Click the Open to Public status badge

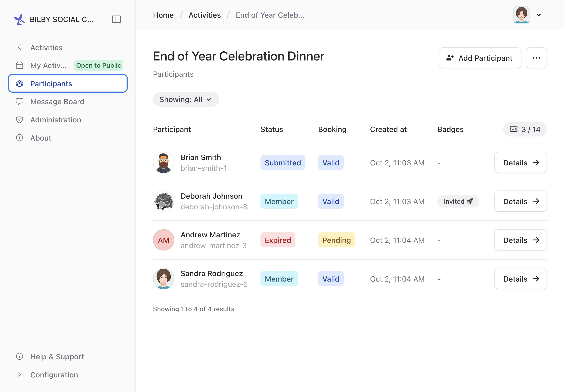(x=98, y=65)
